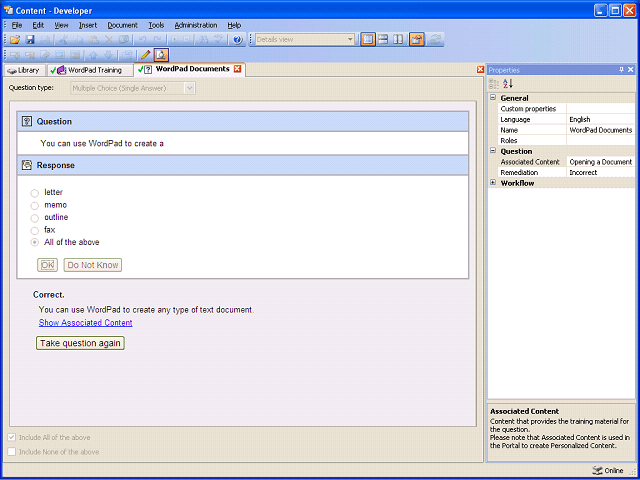The height and width of the screenshot is (480, 640).
Task: Open the Show Associated Content link
Action: pos(86,323)
